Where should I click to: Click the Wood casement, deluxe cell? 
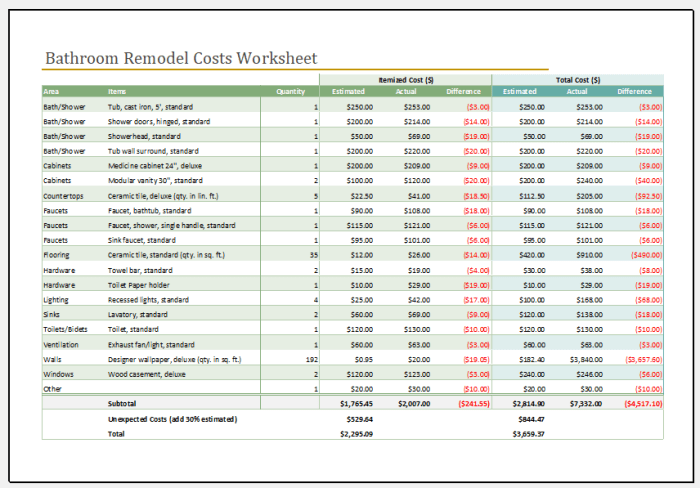tap(147, 374)
